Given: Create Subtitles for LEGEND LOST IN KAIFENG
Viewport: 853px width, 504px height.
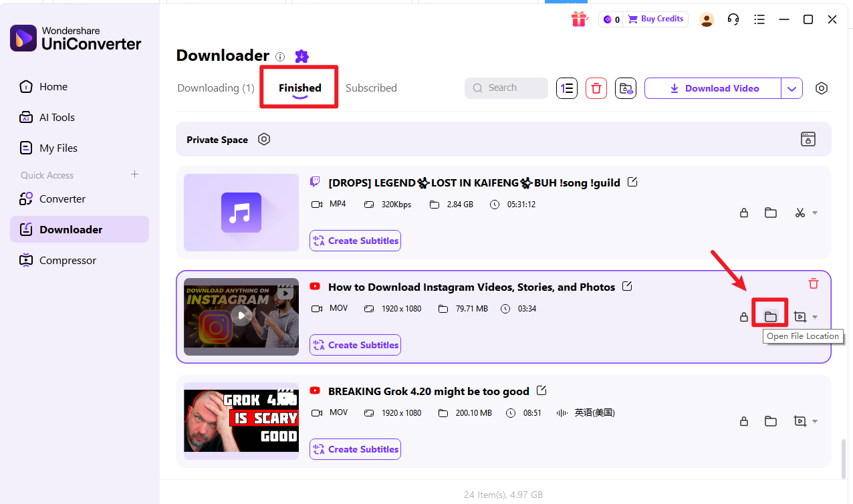Looking at the screenshot, I should tap(355, 241).
